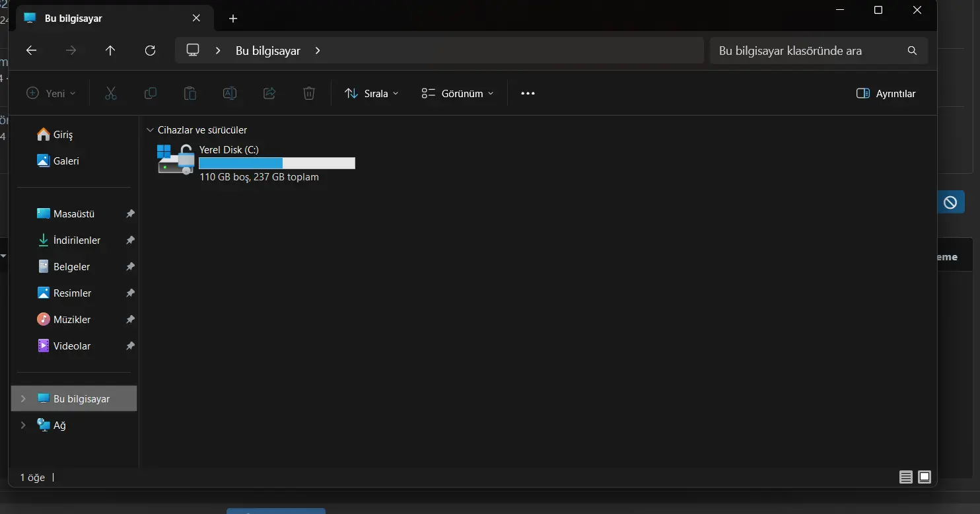Open the three-dots more options menu
This screenshot has width=980, height=514.
[x=528, y=93]
